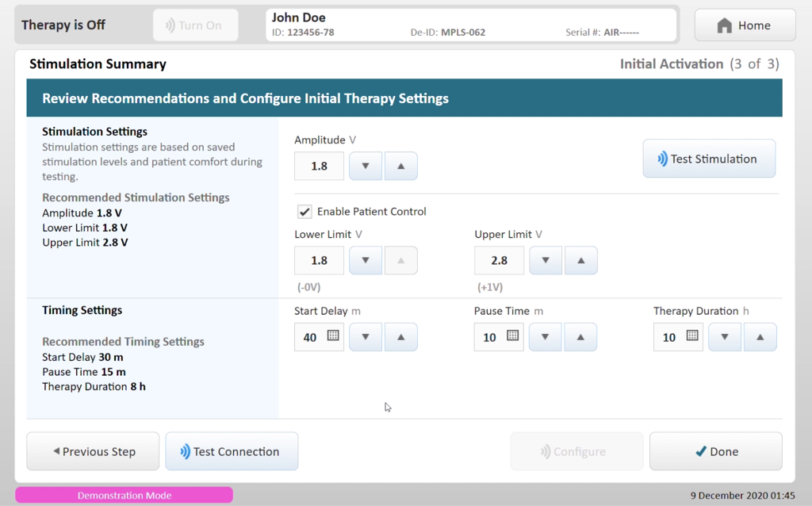Select the Lower Limit value field
The width and height of the screenshot is (812, 506).
(319, 260)
